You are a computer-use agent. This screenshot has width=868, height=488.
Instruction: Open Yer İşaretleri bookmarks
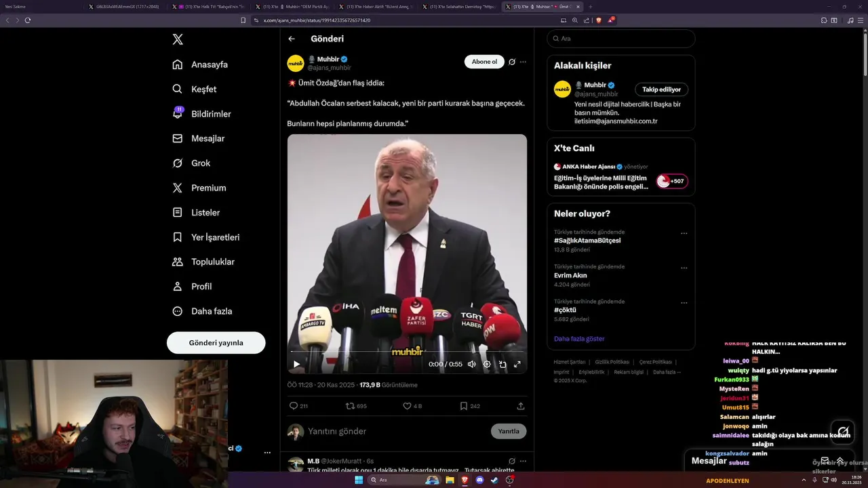(206, 237)
